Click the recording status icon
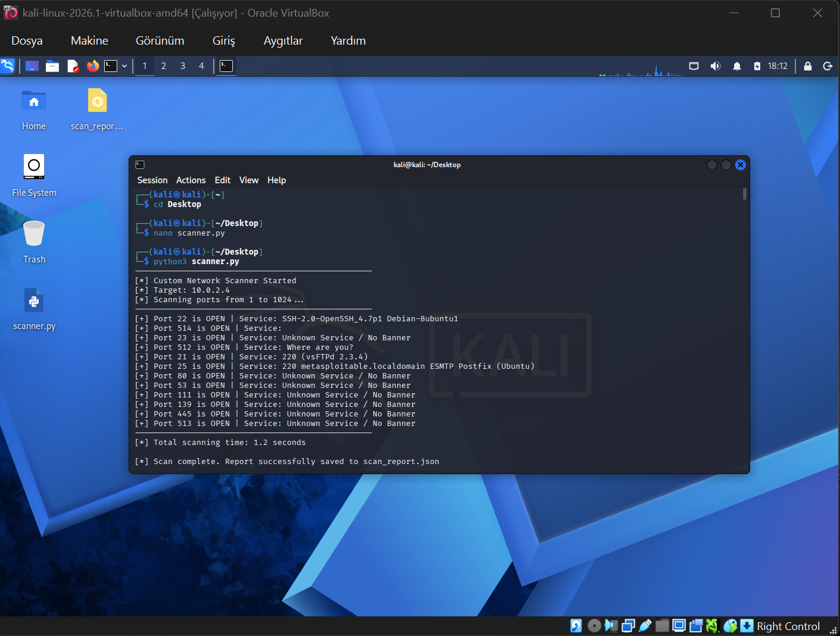The height and width of the screenshot is (636, 840). point(696,626)
